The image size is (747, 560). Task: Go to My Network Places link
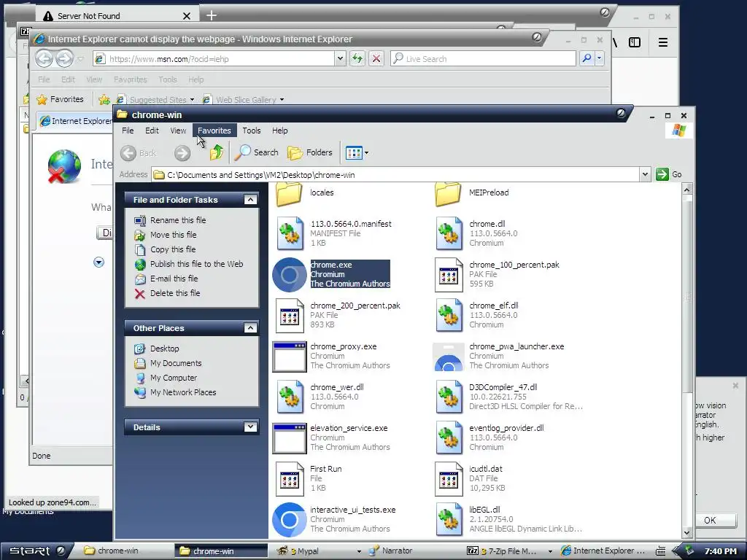(183, 392)
